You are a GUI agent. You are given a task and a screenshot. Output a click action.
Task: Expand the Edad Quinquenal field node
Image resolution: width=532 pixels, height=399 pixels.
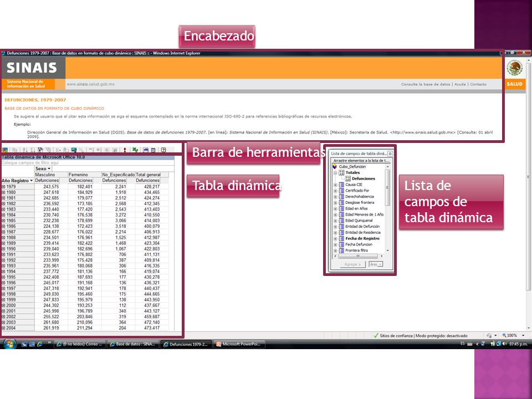pos(335,221)
